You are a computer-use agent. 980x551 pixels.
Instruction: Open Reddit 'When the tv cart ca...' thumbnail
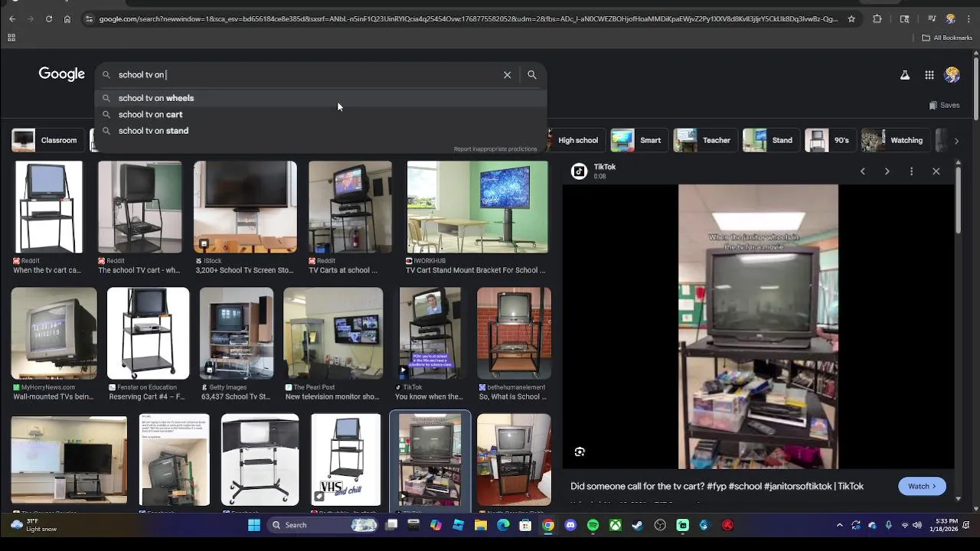(x=49, y=207)
